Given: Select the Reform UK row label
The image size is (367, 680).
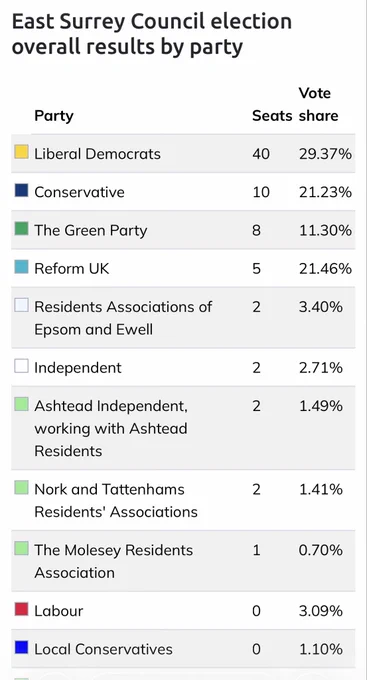Looking at the screenshot, I should pyautogui.click(x=72, y=268).
